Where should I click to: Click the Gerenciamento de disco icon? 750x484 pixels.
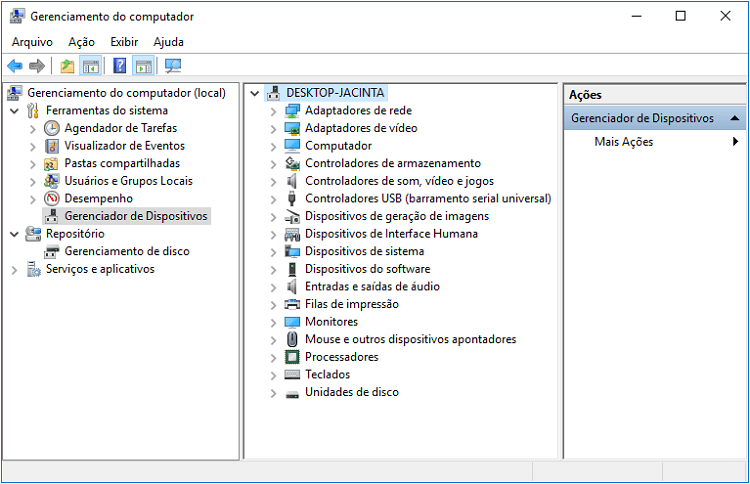52,252
